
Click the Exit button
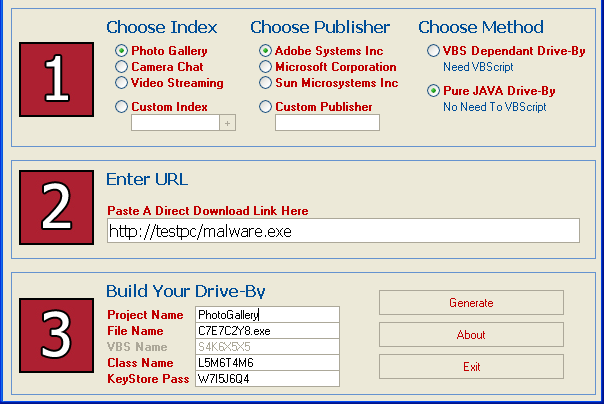point(471,367)
